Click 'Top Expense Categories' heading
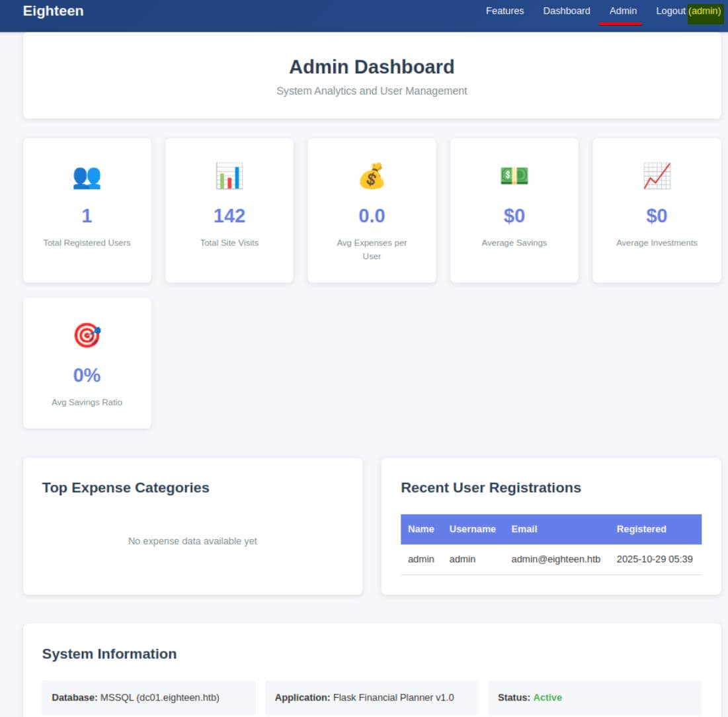The width and height of the screenshot is (728, 717). 126,487
